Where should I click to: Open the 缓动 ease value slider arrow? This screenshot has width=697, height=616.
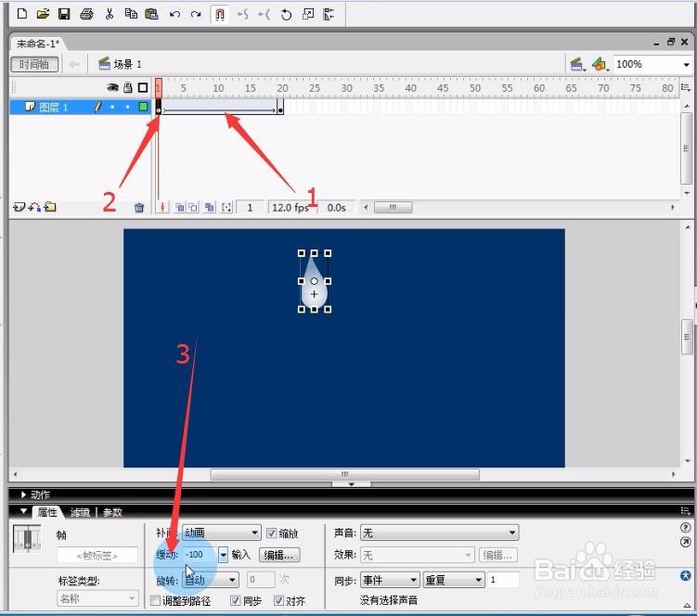pos(223,555)
